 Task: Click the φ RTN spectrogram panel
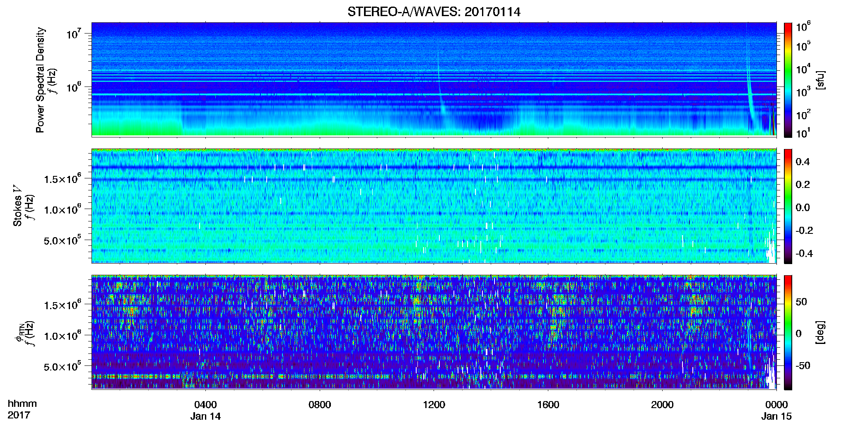tap(434, 332)
